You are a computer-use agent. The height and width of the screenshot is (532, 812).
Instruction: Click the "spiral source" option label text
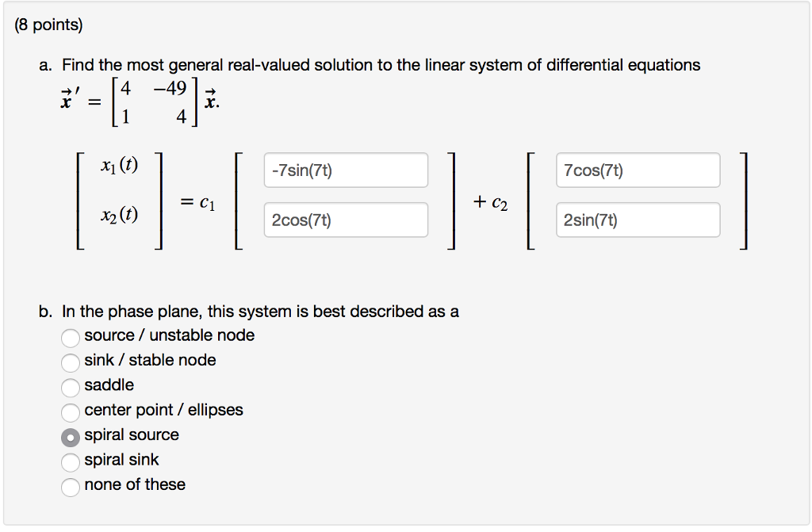tap(130, 434)
